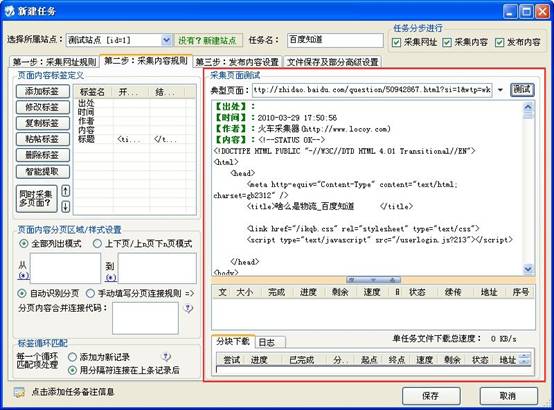This screenshot has width=554, height=410.
Task: Click the splitter handle below test output
Action: 373,280
